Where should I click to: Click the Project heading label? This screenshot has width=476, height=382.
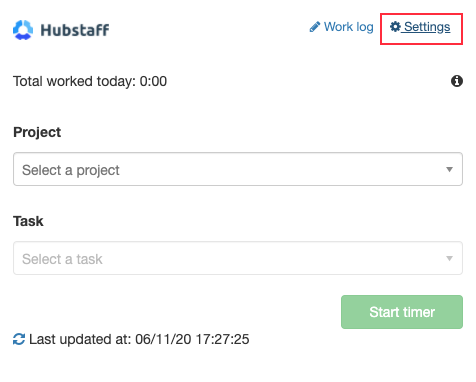37,132
